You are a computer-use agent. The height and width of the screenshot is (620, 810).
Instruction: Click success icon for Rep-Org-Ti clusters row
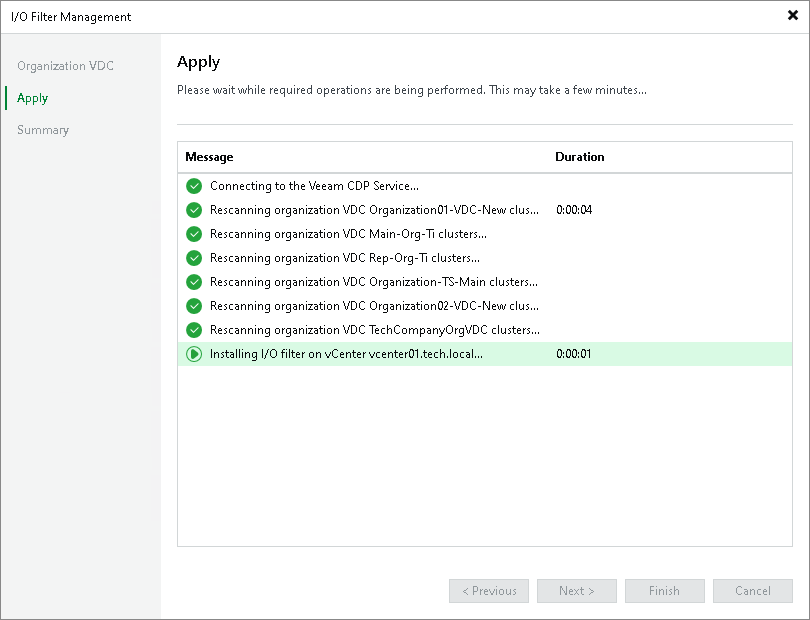(194, 258)
